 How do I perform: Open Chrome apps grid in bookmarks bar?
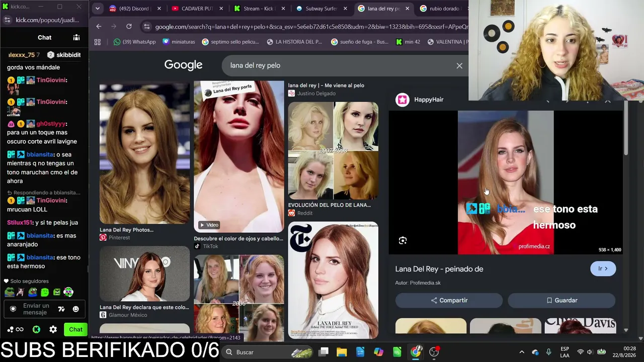coord(98,42)
